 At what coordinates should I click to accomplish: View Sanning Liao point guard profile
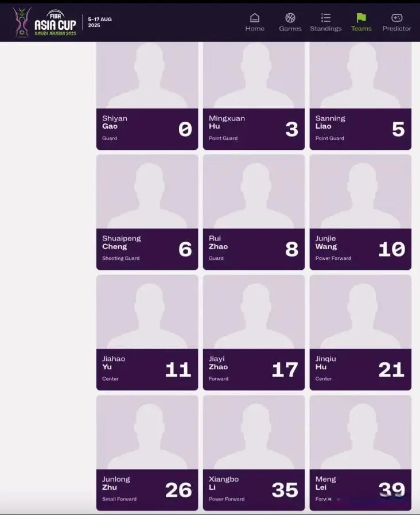point(360,95)
